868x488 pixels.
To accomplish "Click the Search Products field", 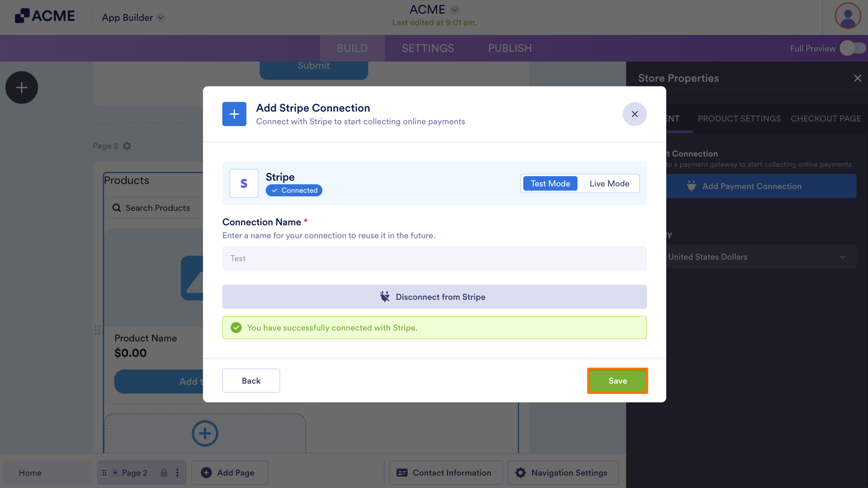I will tap(154, 208).
